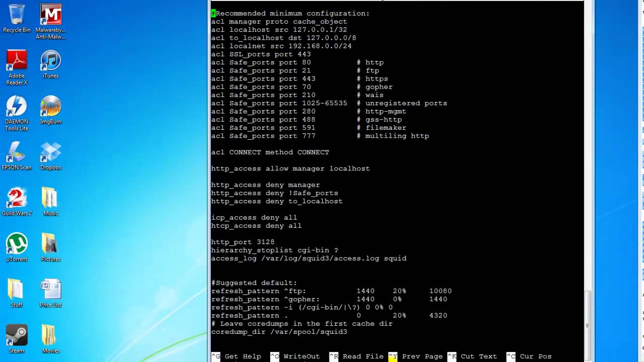Open Adobe Reader X desktop shortcut

[17, 67]
